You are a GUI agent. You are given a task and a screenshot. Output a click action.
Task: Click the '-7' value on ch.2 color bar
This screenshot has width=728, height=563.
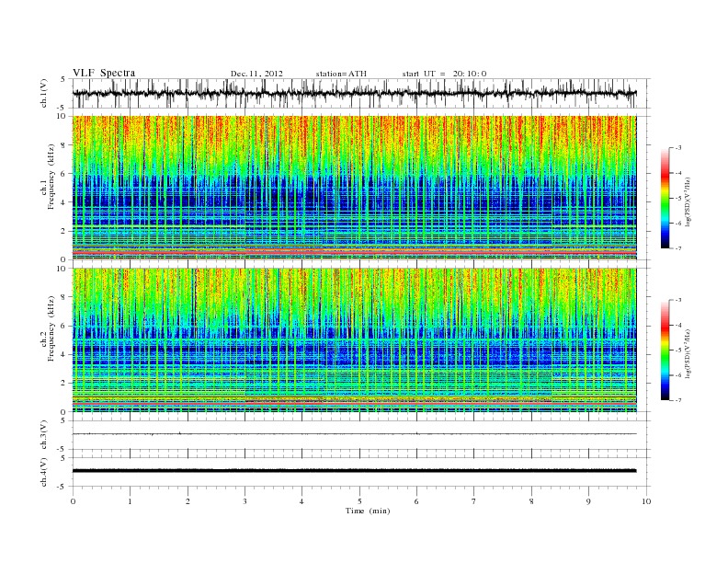click(678, 400)
